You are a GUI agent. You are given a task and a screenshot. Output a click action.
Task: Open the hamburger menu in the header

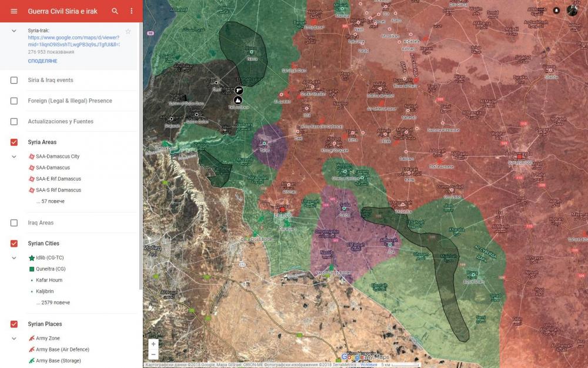14,11
